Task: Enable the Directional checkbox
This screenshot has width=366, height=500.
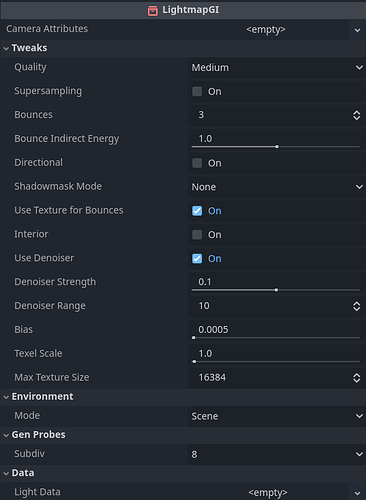Action: 197,163
